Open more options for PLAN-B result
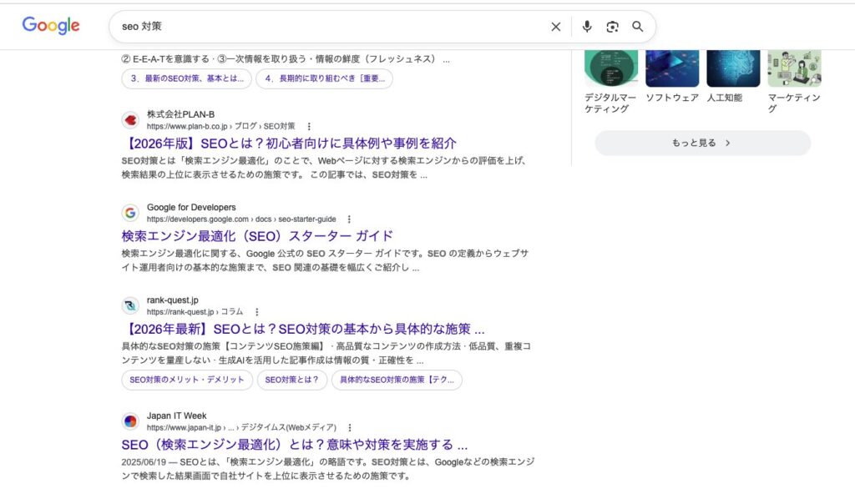The width and height of the screenshot is (855, 504). point(309,127)
